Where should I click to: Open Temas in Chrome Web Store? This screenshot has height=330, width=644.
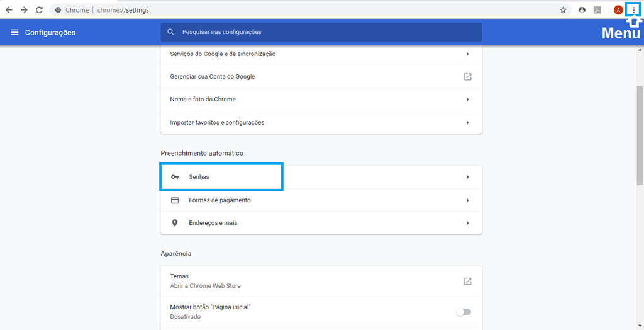point(321,281)
